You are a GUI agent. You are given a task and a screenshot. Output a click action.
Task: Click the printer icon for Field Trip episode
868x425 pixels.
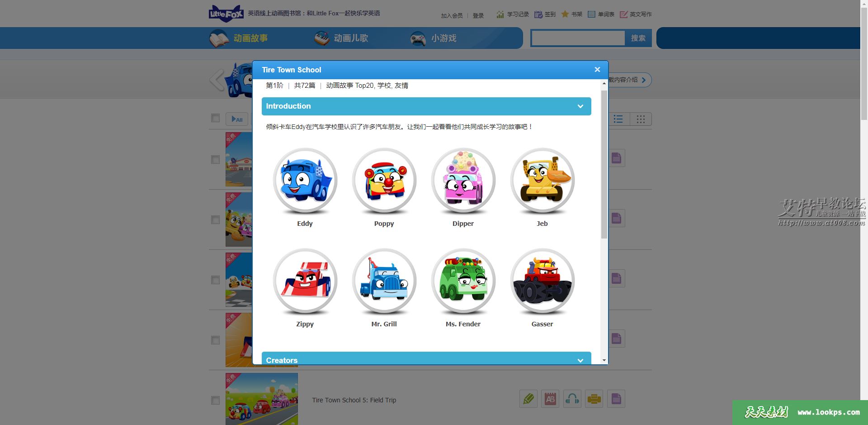pyautogui.click(x=594, y=399)
